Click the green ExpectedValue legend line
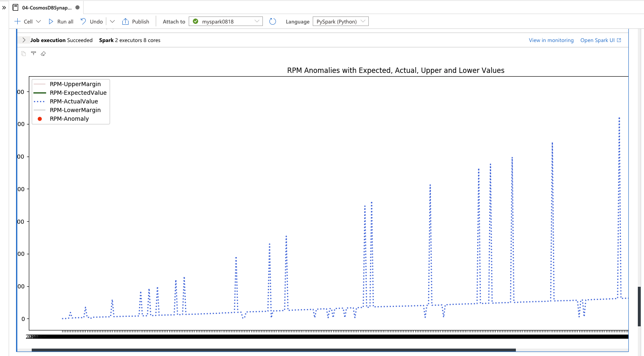644x356 pixels. [x=40, y=93]
